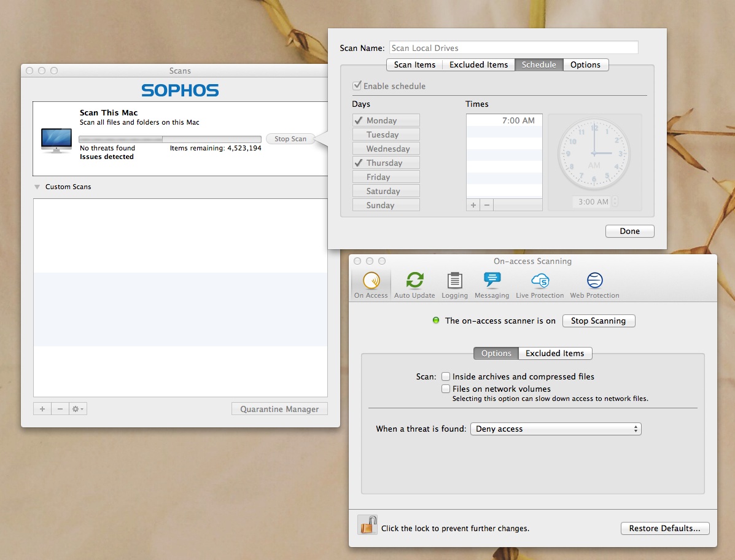
Task: Collapse the Custom Scans disclosure triangle
Action: click(x=37, y=187)
